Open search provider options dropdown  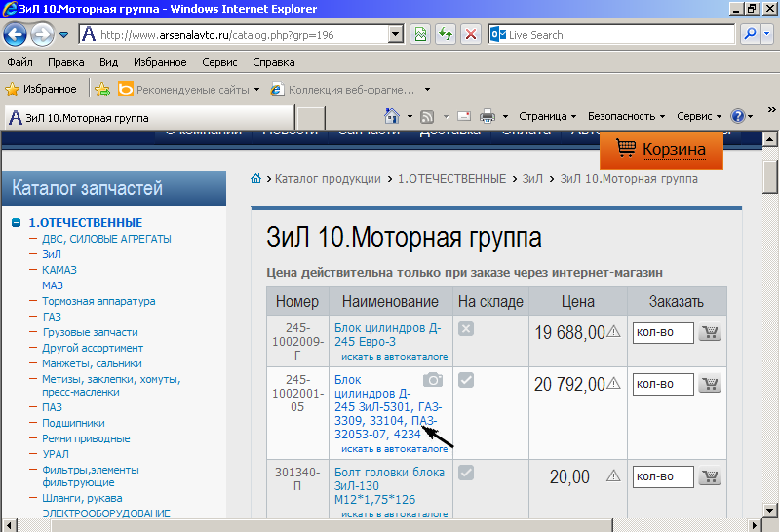coord(766,35)
